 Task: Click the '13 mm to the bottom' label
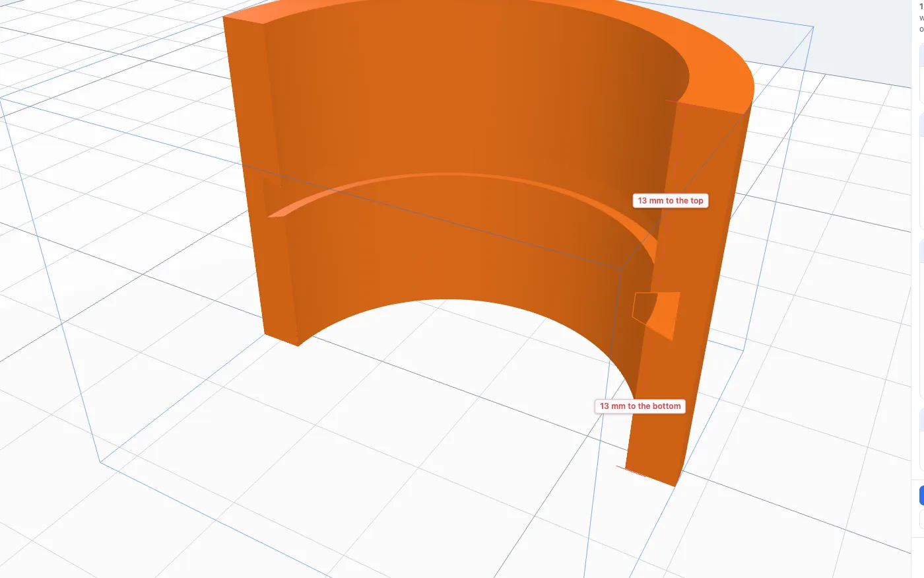(x=640, y=406)
